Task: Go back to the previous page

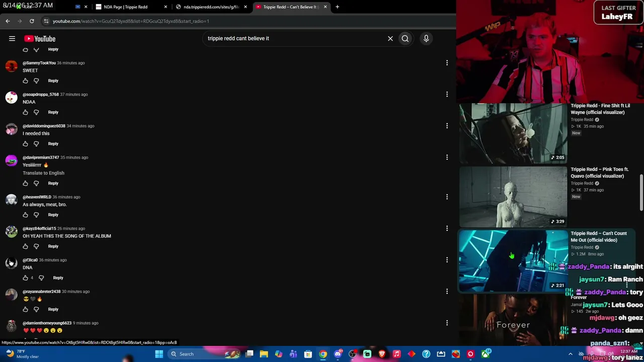Action: tap(8, 21)
